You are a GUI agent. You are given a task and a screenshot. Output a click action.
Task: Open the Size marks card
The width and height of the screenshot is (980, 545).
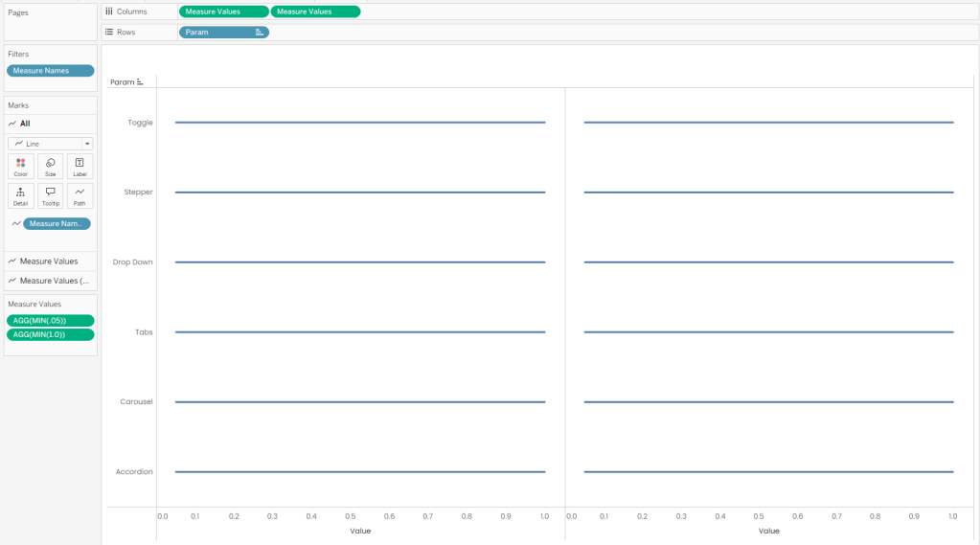click(50, 167)
